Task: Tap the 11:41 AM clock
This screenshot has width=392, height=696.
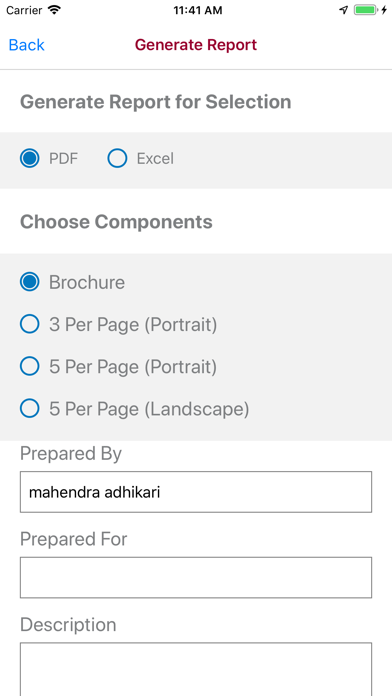Action: [198, 10]
